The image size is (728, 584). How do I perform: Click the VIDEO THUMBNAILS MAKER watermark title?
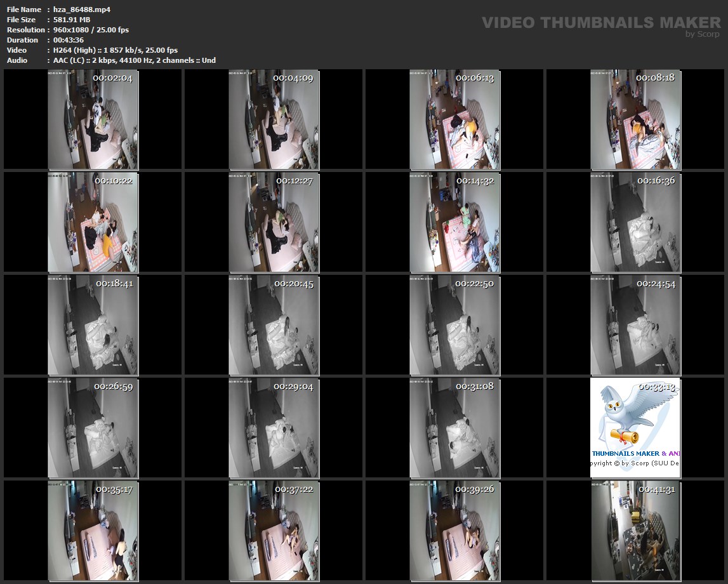point(600,23)
